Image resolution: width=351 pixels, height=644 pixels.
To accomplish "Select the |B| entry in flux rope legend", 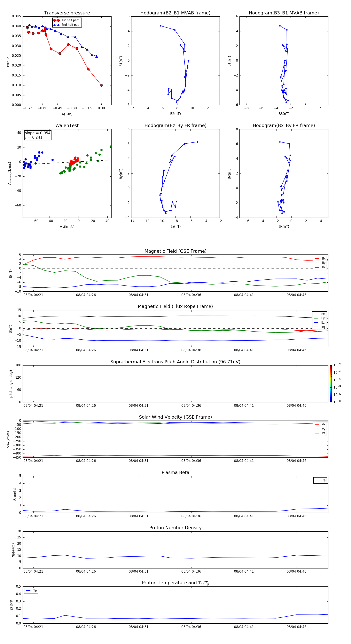I will tap(320, 327).
